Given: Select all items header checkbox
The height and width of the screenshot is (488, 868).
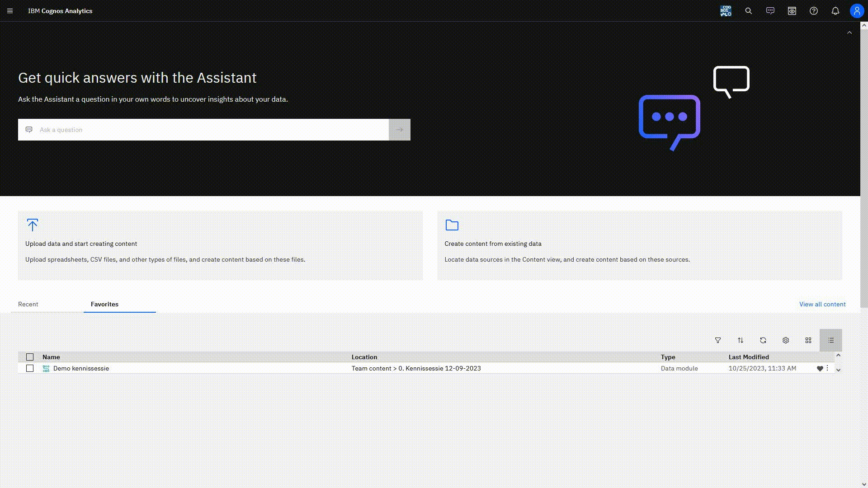Looking at the screenshot, I should pyautogui.click(x=30, y=357).
